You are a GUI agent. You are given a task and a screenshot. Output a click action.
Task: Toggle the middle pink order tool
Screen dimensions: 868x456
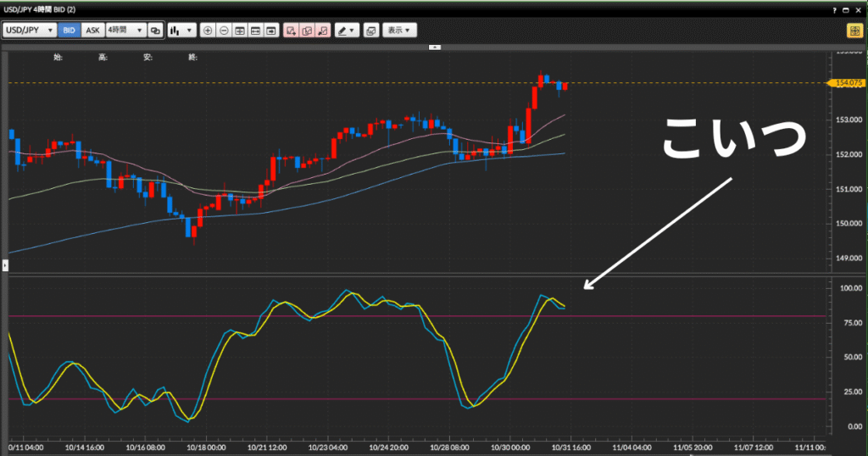pyautogui.click(x=307, y=31)
